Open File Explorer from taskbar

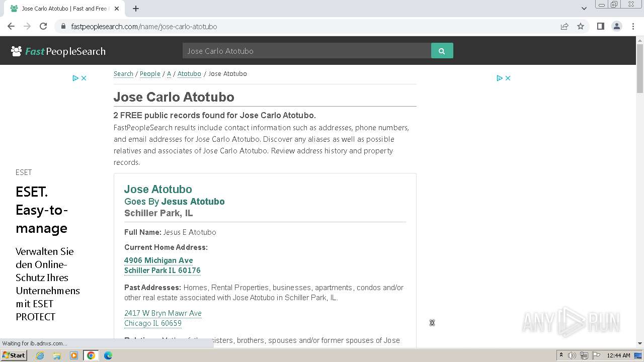(57, 355)
